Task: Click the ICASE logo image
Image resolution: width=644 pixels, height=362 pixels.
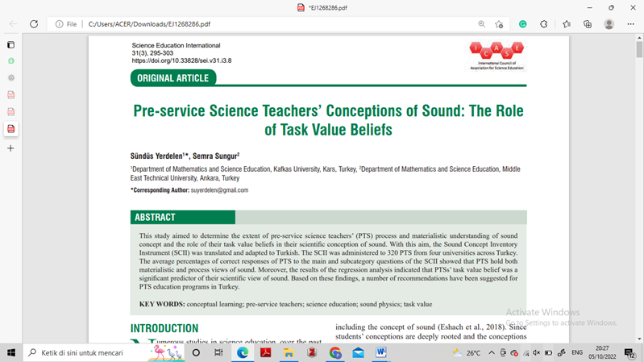Action: pyautogui.click(x=497, y=56)
